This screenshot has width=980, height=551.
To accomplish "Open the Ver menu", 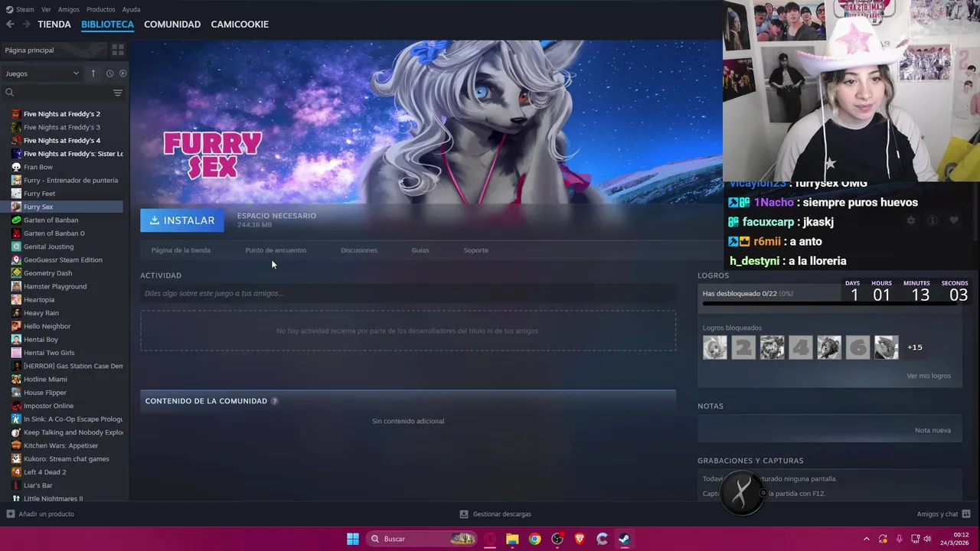I will (x=46, y=9).
